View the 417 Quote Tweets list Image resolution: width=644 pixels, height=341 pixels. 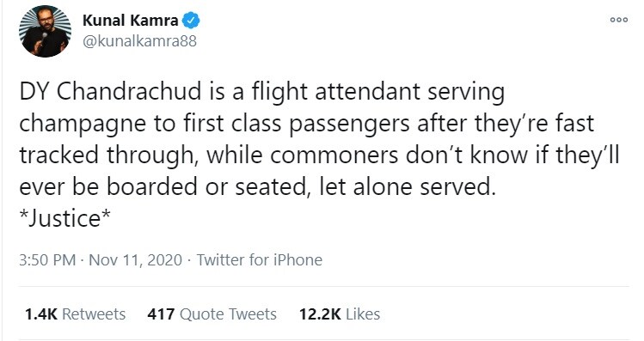pyautogui.click(x=212, y=314)
